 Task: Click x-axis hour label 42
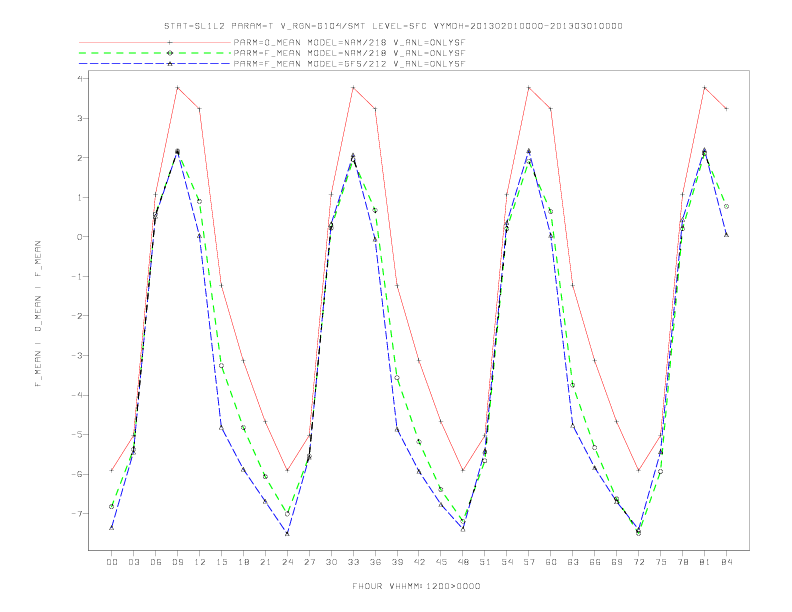click(419, 562)
